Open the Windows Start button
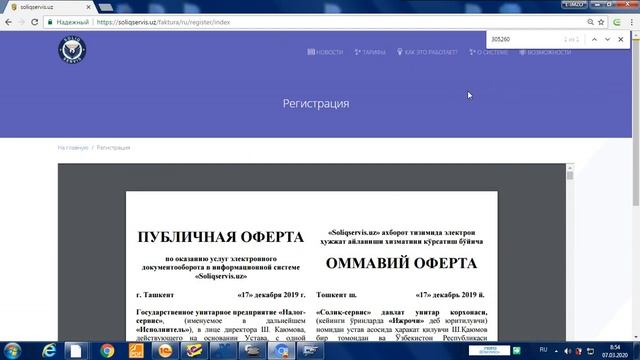Image resolution: width=640 pixels, height=360 pixels. [x=12, y=351]
